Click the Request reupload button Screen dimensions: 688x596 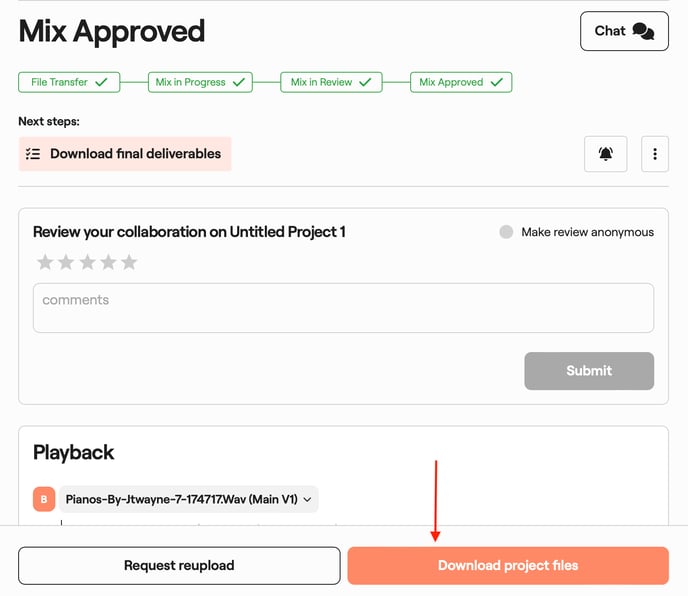179,565
